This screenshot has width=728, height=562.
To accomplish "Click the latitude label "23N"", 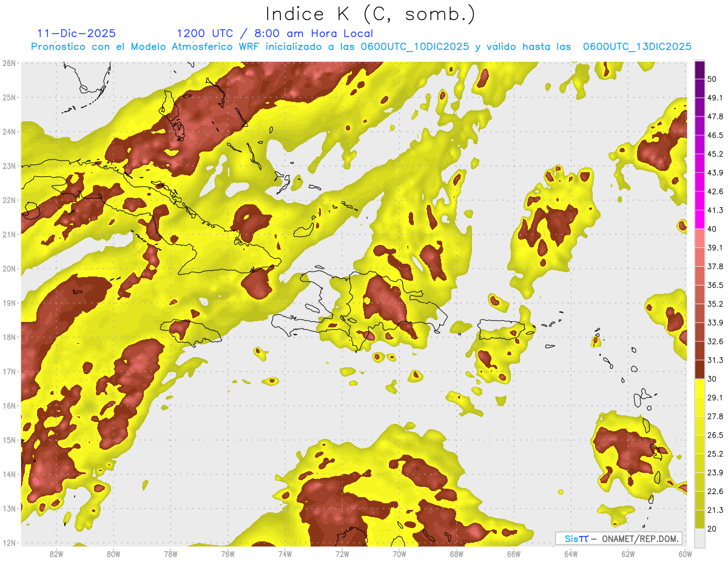I will 9,166.
